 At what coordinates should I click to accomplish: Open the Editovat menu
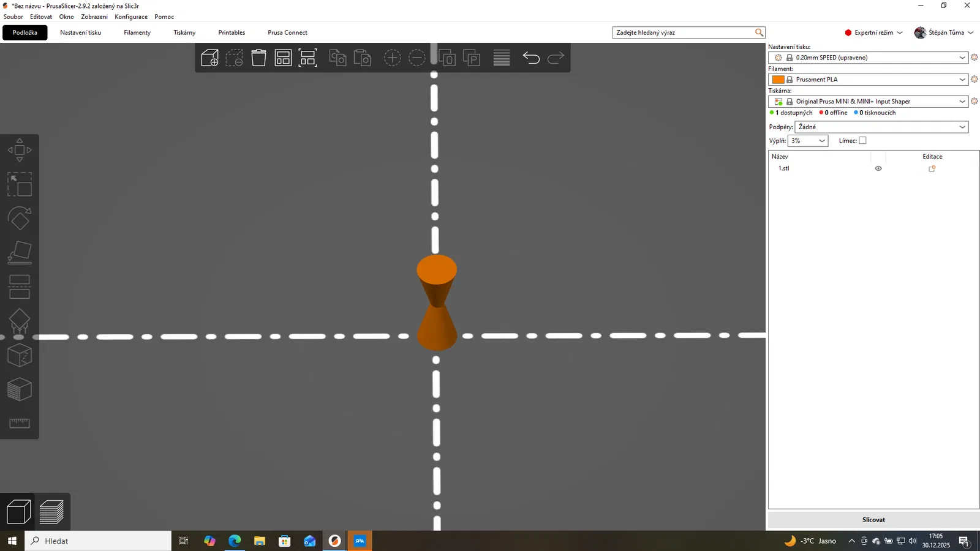coord(41,17)
